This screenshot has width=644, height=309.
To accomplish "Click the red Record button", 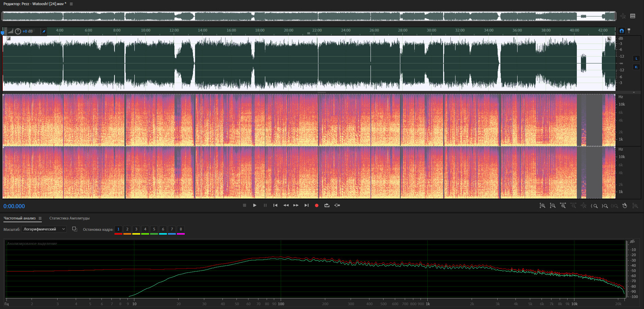I will 317,205.
